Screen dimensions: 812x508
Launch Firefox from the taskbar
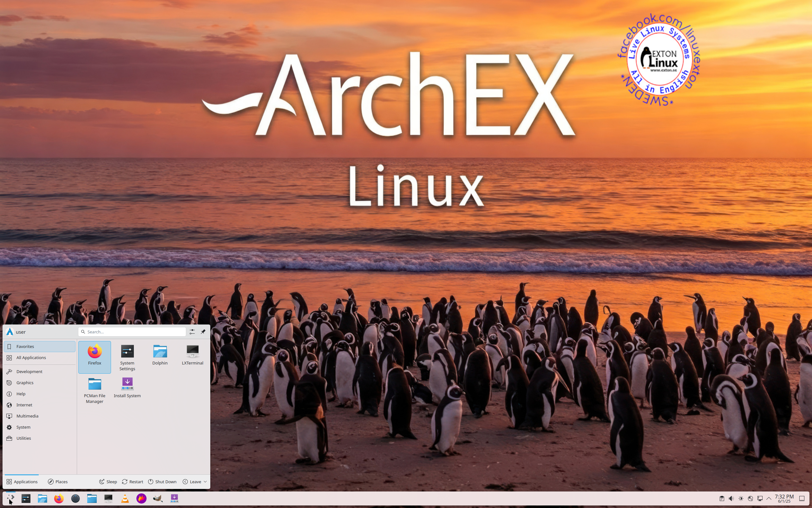pos(59,498)
